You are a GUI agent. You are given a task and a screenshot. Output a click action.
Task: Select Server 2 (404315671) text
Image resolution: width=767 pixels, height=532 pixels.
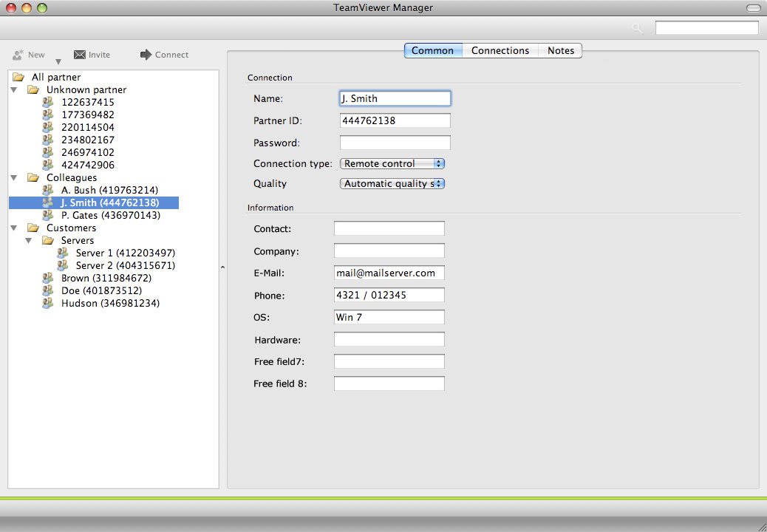coord(126,265)
